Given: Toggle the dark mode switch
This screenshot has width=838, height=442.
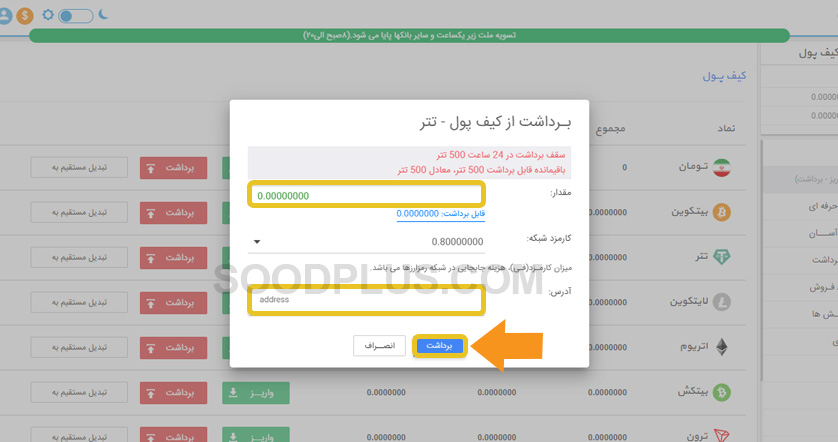Looking at the screenshot, I should pyautogui.click(x=75, y=15).
